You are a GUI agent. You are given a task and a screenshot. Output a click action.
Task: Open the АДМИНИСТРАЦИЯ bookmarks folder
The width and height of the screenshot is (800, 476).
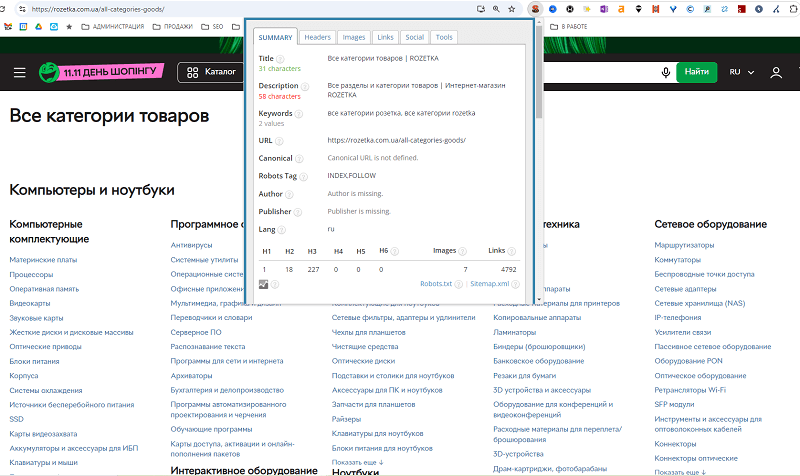[x=113, y=27]
